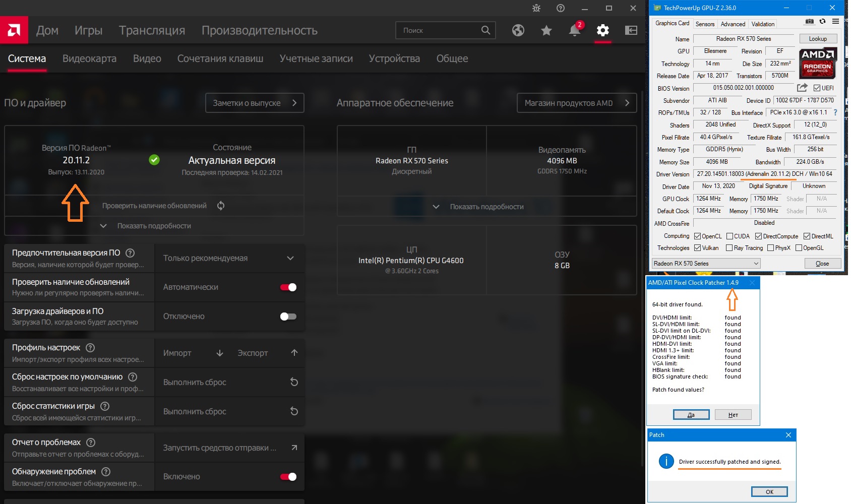Image resolution: width=851 pixels, height=504 pixels.
Task: Click the AMD logo in Radeon Software
Action: coord(14,30)
